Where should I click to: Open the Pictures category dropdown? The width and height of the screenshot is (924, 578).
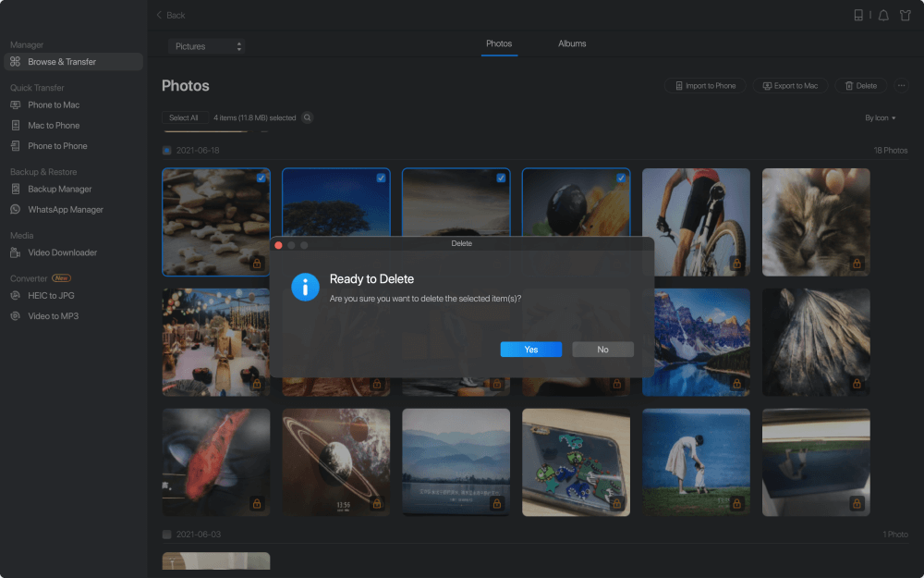point(207,46)
